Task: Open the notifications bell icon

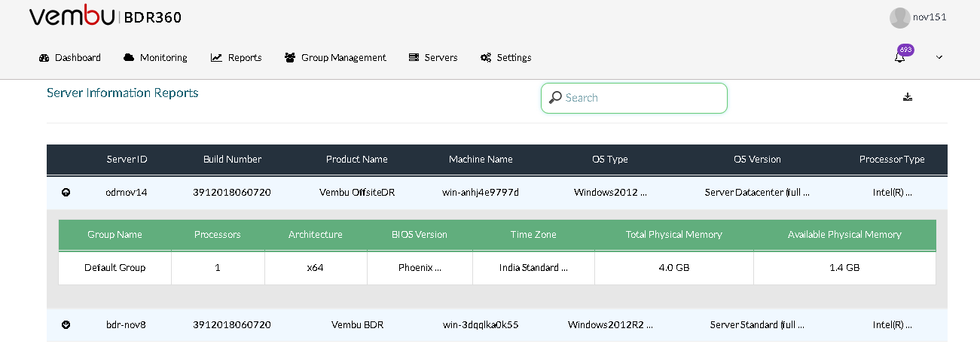Action: [899, 58]
